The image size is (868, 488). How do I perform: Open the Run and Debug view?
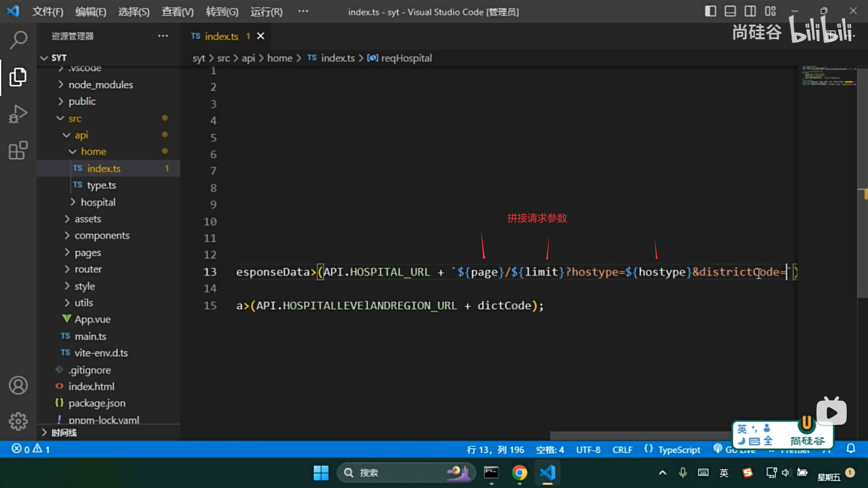pyautogui.click(x=18, y=114)
